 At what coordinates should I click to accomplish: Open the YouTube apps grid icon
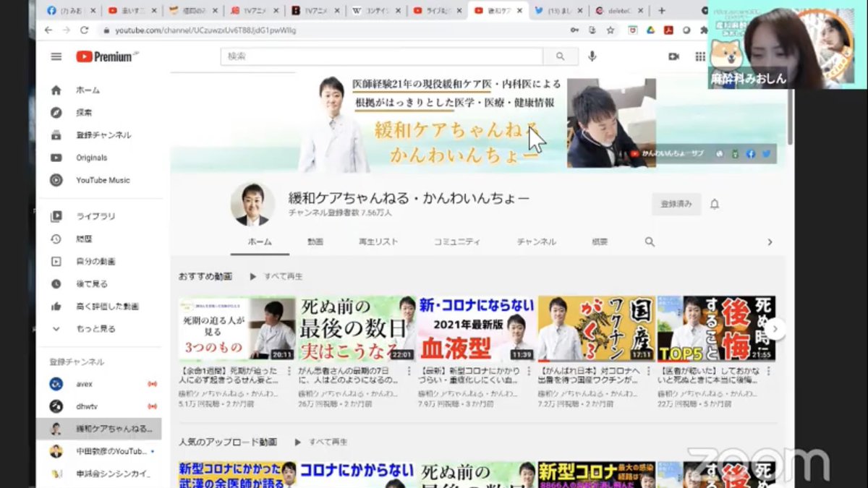pos(700,56)
